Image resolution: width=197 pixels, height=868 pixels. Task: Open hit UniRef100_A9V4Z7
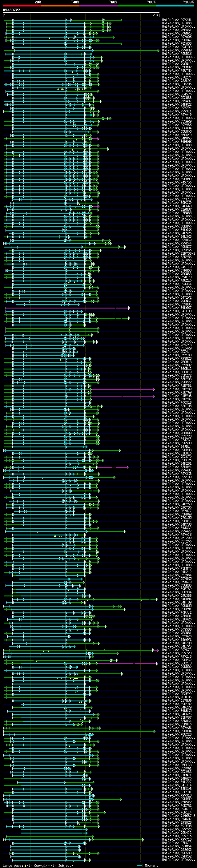point(176,531)
